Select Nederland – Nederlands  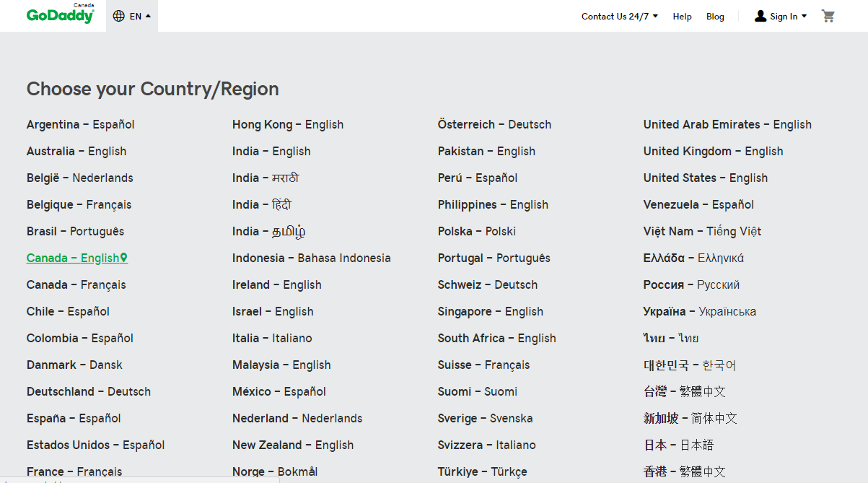[x=297, y=418]
